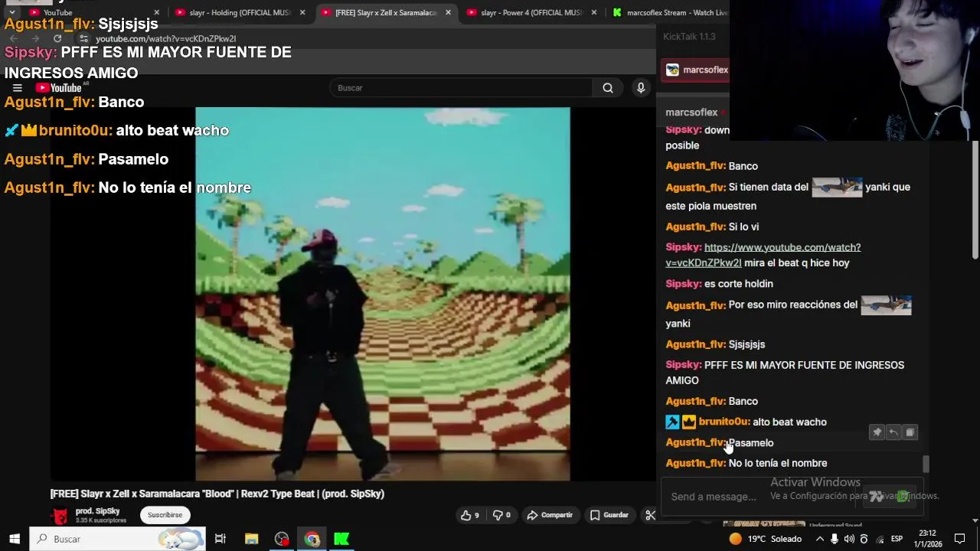Screen dimensions: 980x551
Task: Activate voice search microphone on YouTube
Action: (x=641, y=88)
